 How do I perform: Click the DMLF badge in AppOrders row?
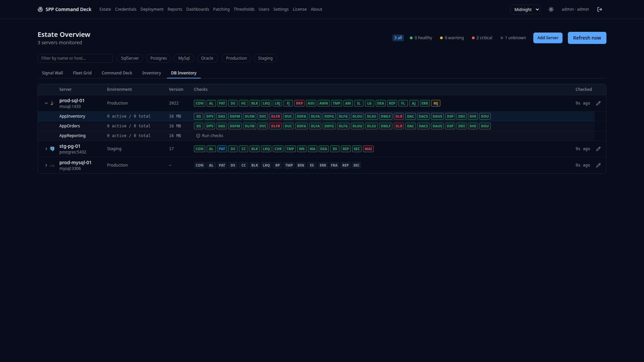(x=386, y=126)
